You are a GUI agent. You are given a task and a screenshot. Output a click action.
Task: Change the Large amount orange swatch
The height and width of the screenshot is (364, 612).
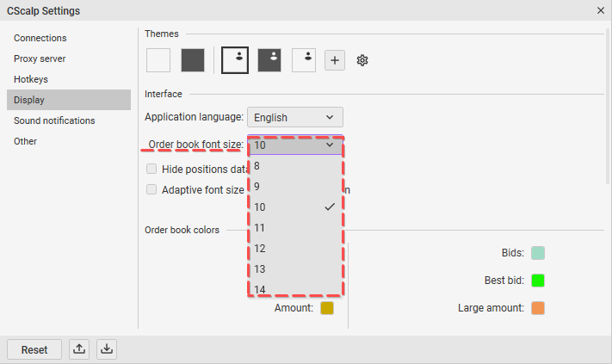538,308
